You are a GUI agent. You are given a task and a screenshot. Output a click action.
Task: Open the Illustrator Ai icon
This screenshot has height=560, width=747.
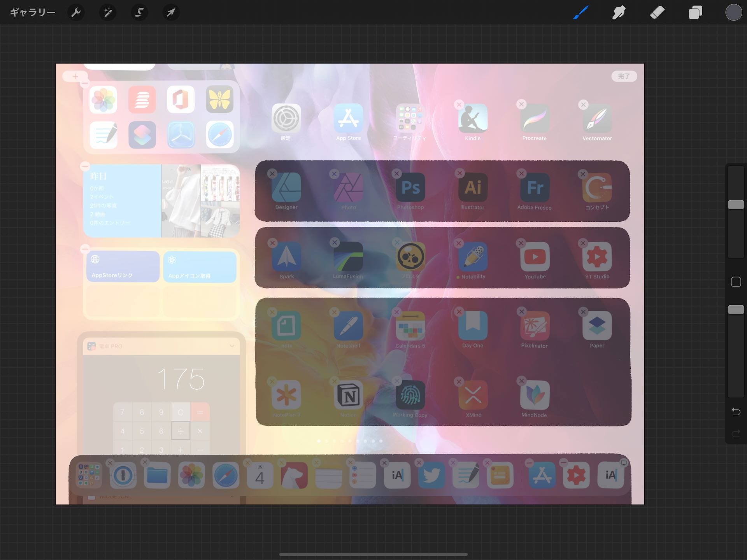[x=473, y=187]
